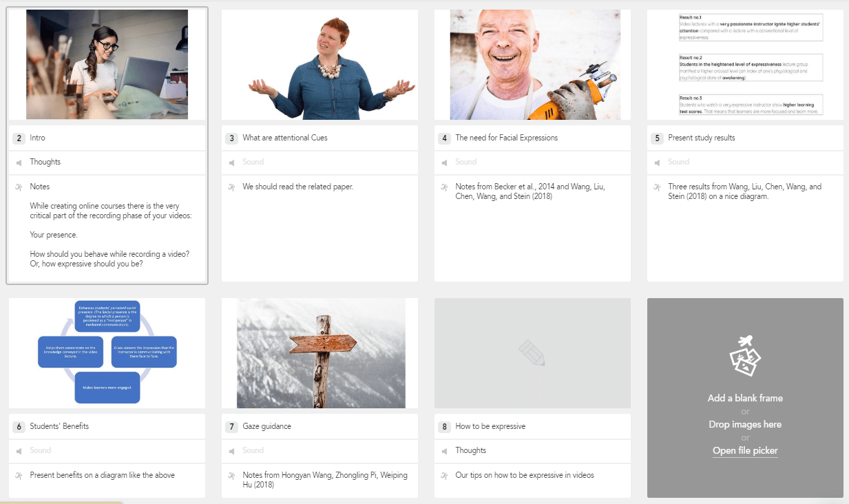Click the pencil icon on empty frame 8
This screenshot has height=504, width=849.
[532, 353]
